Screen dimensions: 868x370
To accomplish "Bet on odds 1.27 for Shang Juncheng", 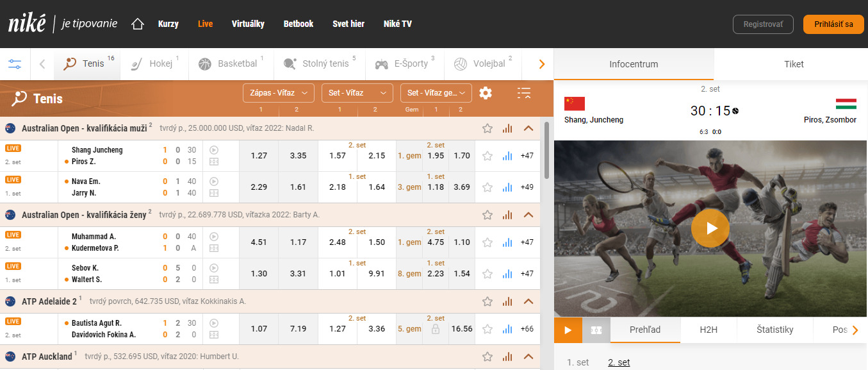I will [259, 156].
